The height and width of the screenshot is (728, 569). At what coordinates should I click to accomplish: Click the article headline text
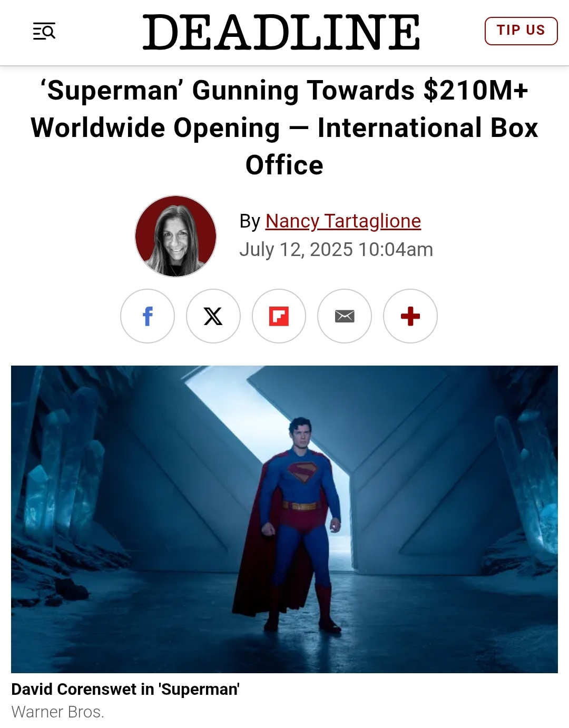click(x=284, y=127)
